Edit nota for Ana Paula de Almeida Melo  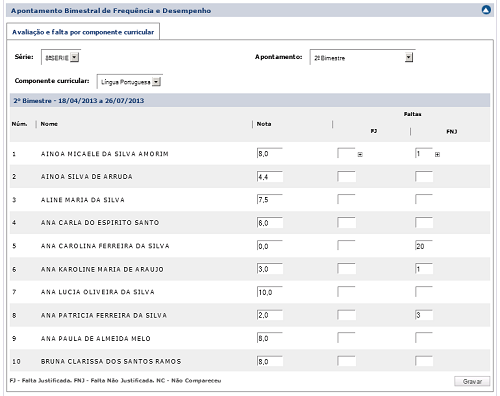click(x=270, y=338)
